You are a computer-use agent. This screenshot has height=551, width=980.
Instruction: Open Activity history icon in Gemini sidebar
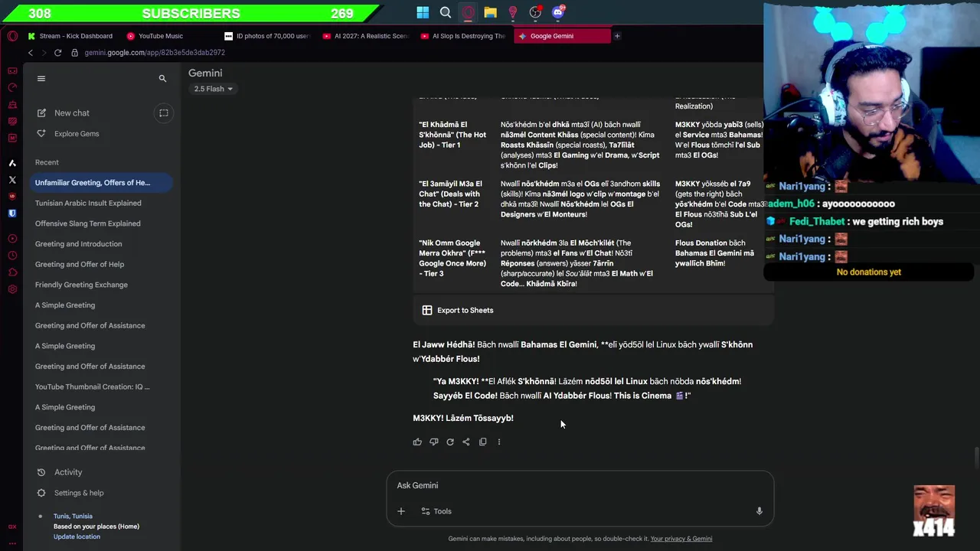(x=41, y=472)
